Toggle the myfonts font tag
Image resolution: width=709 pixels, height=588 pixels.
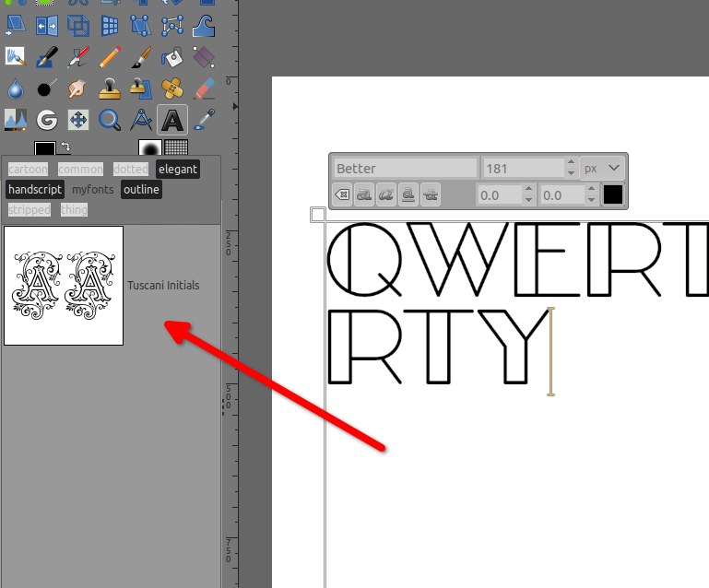point(93,189)
